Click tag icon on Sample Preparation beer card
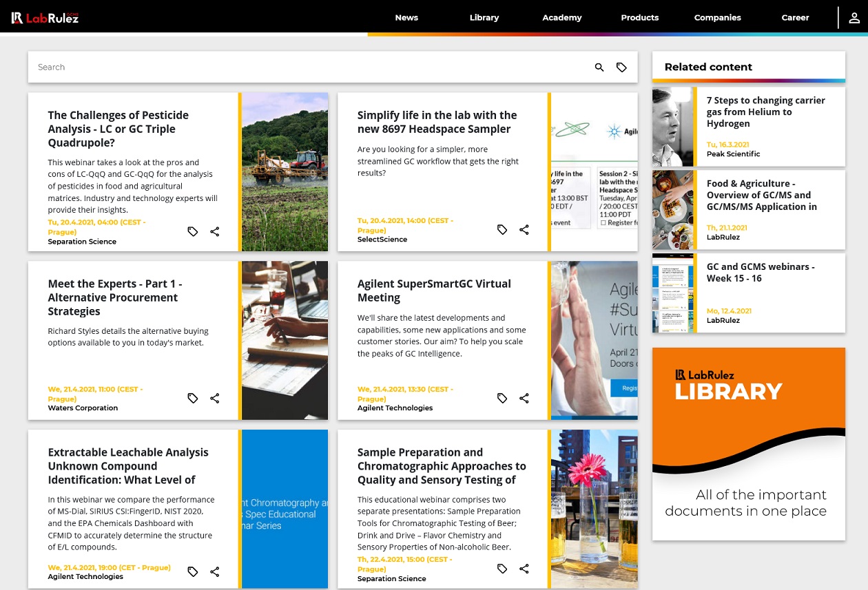This screenshot has height=590, width=868. click(x=502, y=569)
